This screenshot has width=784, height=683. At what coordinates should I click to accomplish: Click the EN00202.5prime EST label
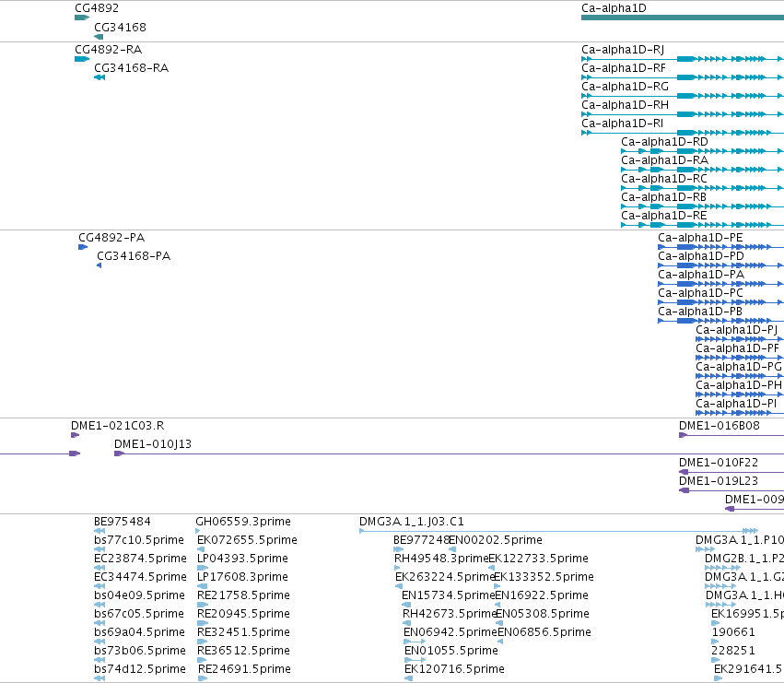click(496, 540)
